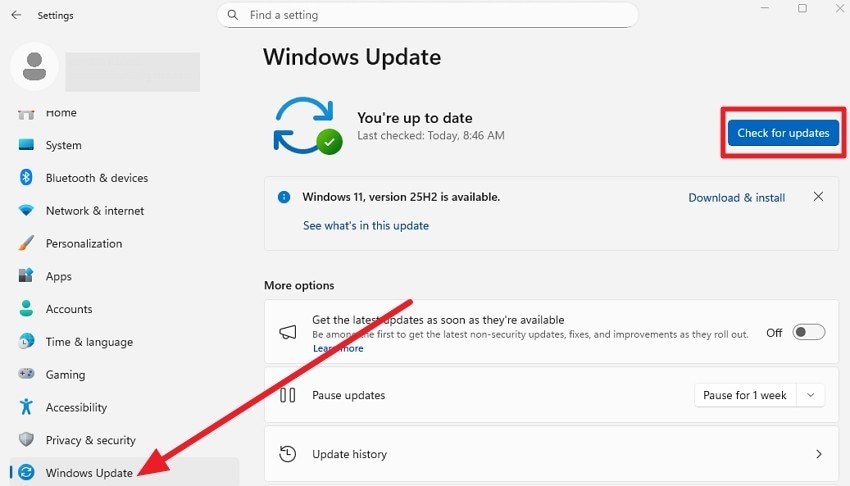Image resolution: width=850 pixels, height=486 pixels.
Task: Toggle Get the latest updates switch
Action: (x=808, y=332)
